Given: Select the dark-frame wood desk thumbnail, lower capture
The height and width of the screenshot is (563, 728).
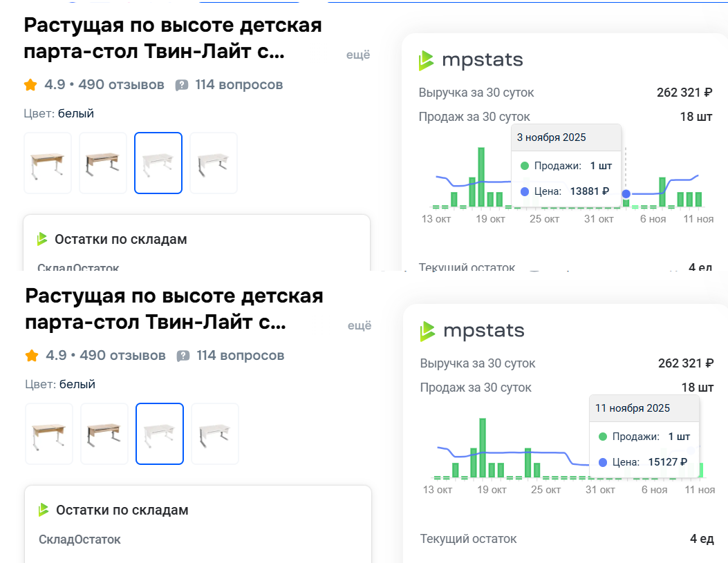Looking at the screenshot, I should (x=104, y=434).
